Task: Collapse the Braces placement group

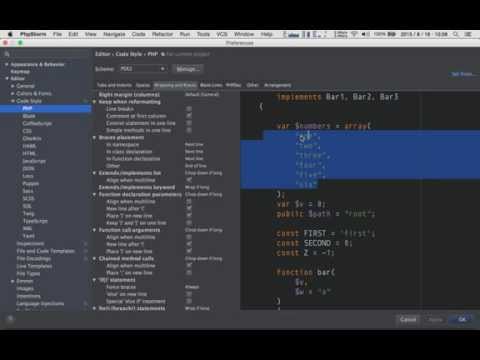Action: point(94,137)
